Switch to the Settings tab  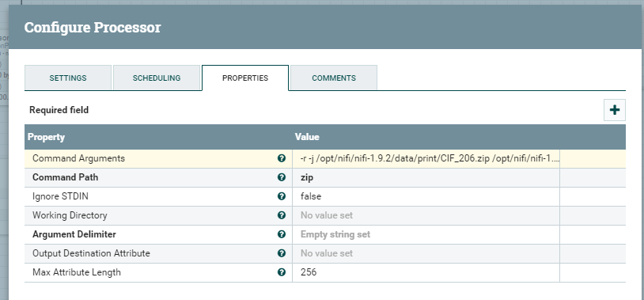[68, 78]
